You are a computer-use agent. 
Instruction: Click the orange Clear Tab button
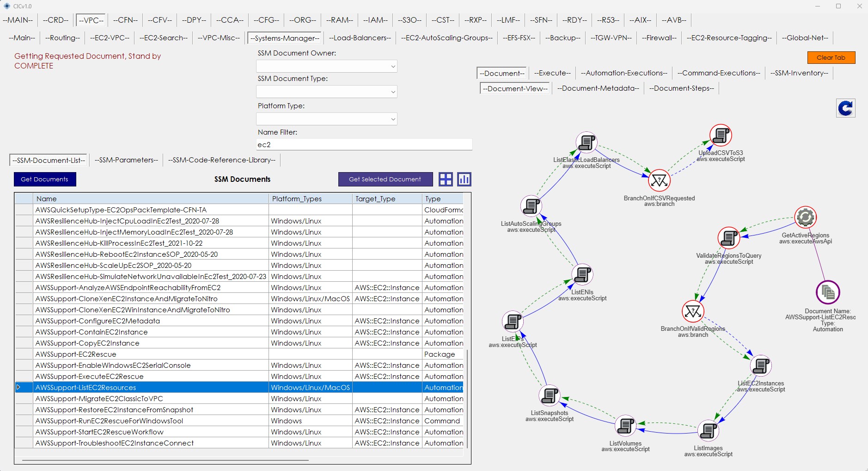(x=831, y=58)
